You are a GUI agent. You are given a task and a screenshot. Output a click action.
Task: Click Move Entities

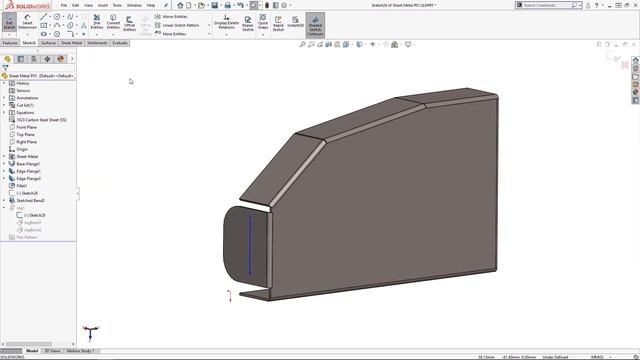click(170, 34)
